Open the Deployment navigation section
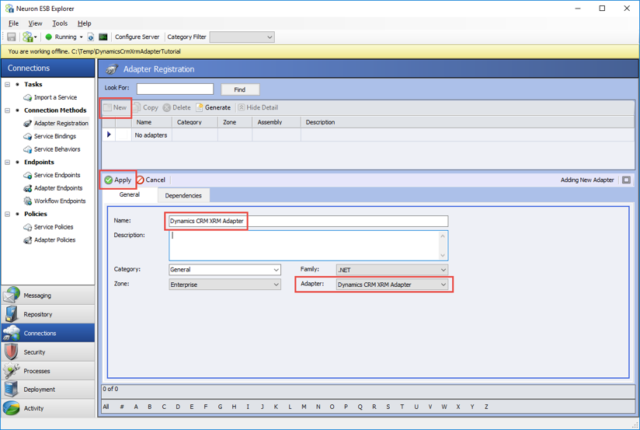This screenshot has height=430, width=640. pos(48,389)
